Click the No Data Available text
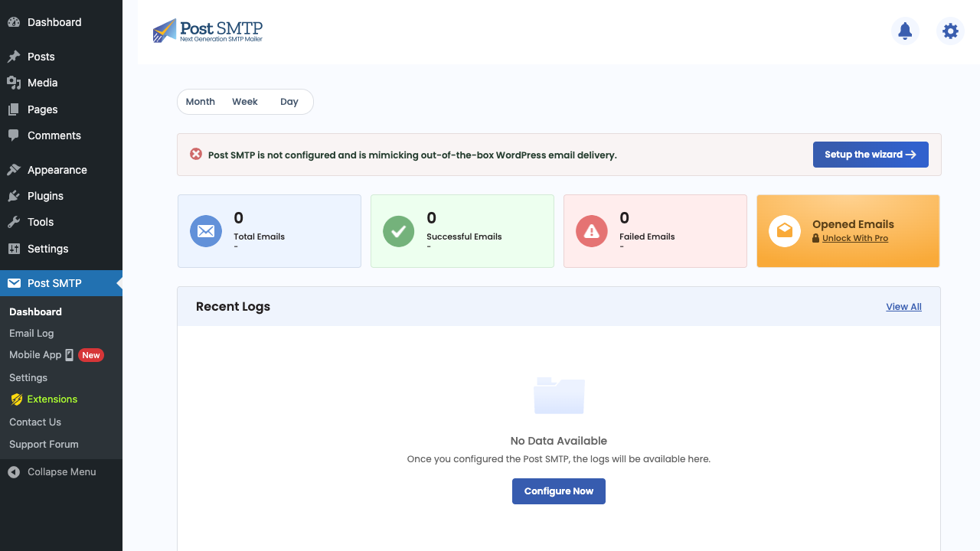980x551 pixels. 559,441
